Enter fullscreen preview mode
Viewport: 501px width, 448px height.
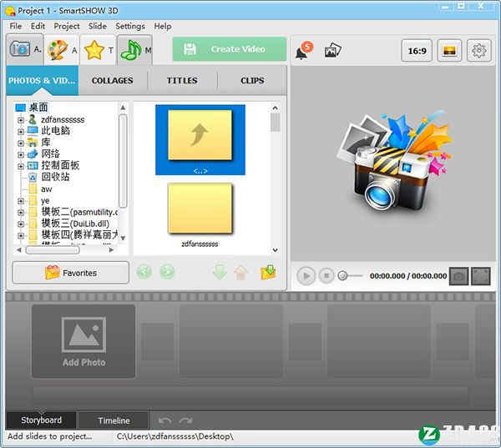tap(480, 275)
